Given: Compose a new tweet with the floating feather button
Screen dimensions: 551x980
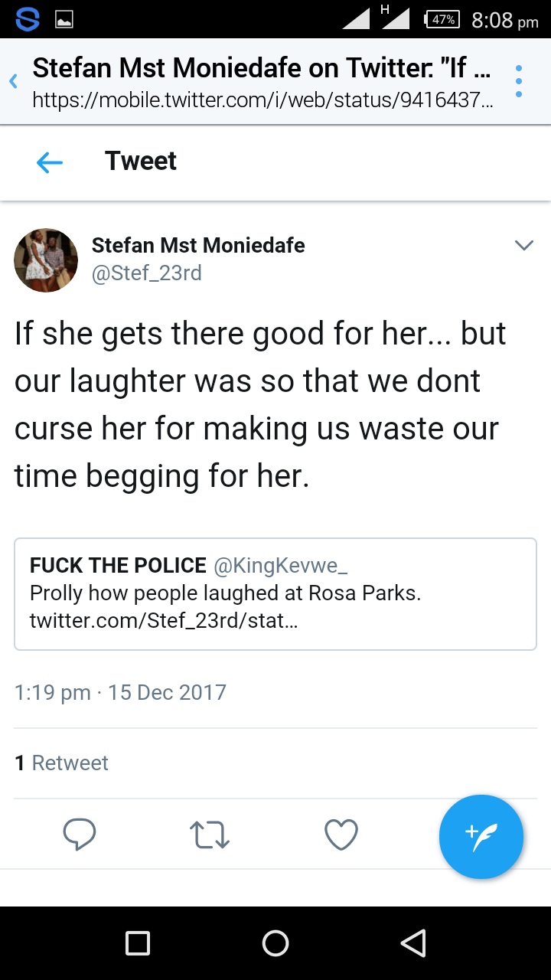Looking at the screenshot, I should pos(481,837).
